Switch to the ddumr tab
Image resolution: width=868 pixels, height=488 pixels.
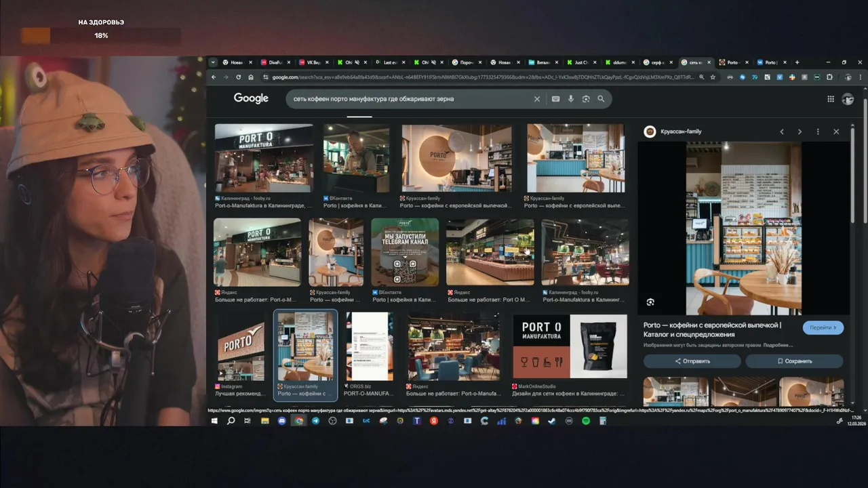[x=620, y=62]
